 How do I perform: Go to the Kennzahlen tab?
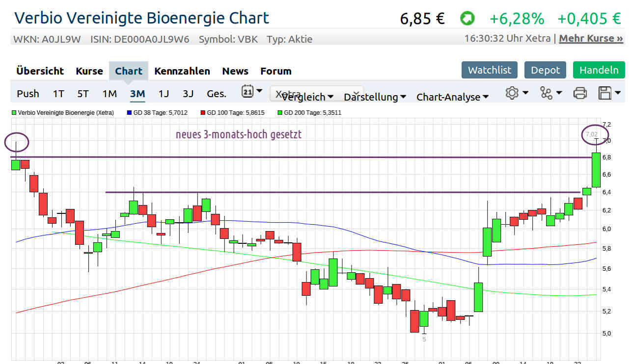[x=182, y=71]
